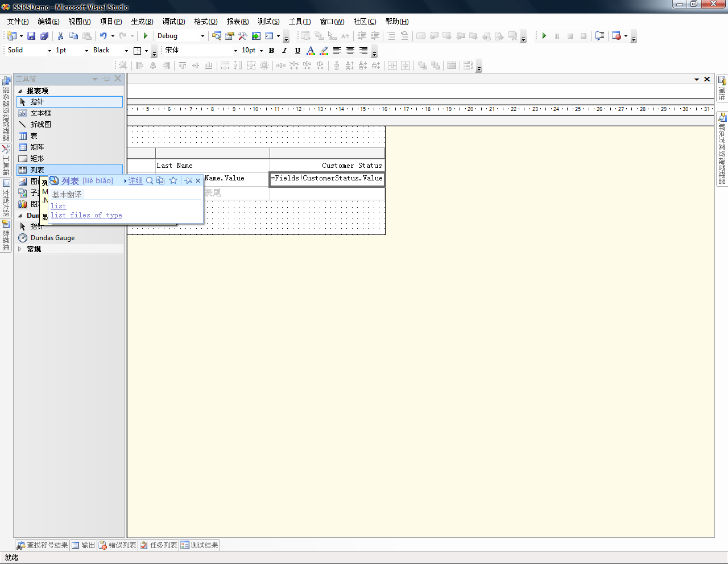The height and width of the screenshot is (564, 728).
Task: Click the Undo arrow icon
Action: coord(103,36)
